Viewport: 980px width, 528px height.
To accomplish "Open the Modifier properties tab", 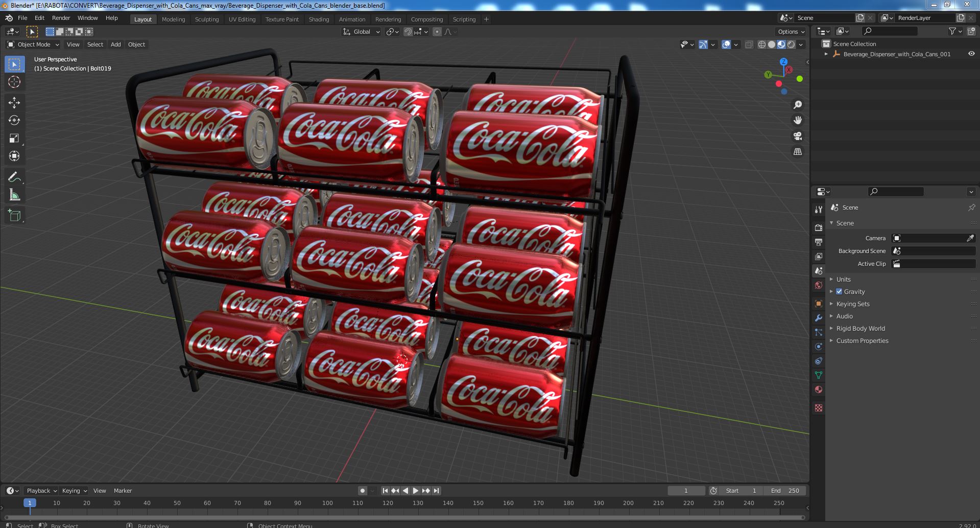I will 819,318.
